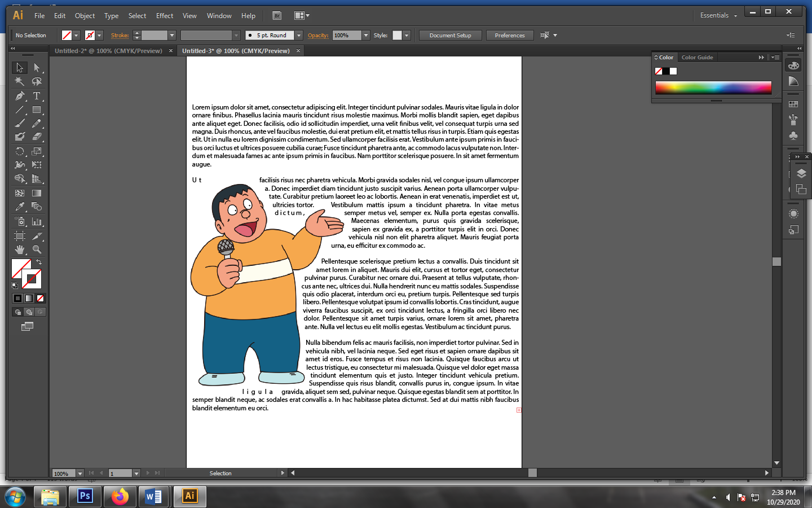Screen dimensions: 812x508
Task: Expand the Opacity dropdown arrow
Action: pyautogui.click(x=366, y=36)
